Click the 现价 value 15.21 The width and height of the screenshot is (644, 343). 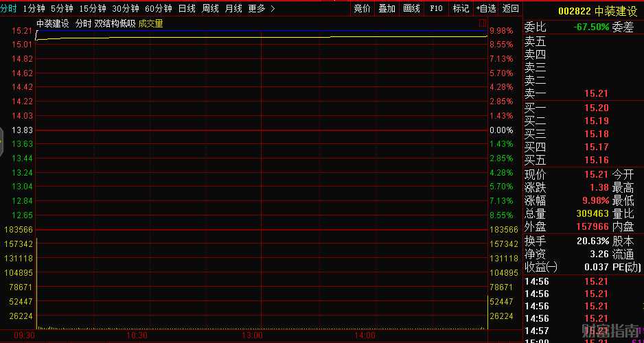(597, 174)
